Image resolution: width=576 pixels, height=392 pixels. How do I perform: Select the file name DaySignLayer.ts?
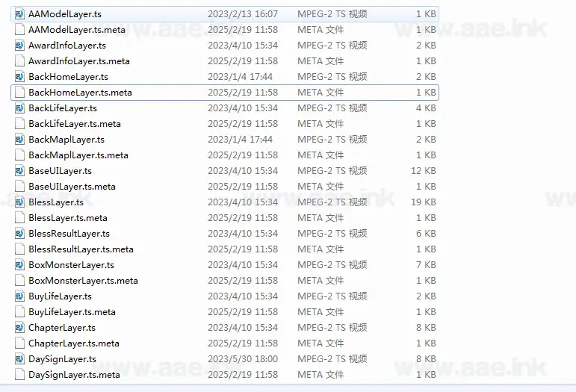(63, 359)
